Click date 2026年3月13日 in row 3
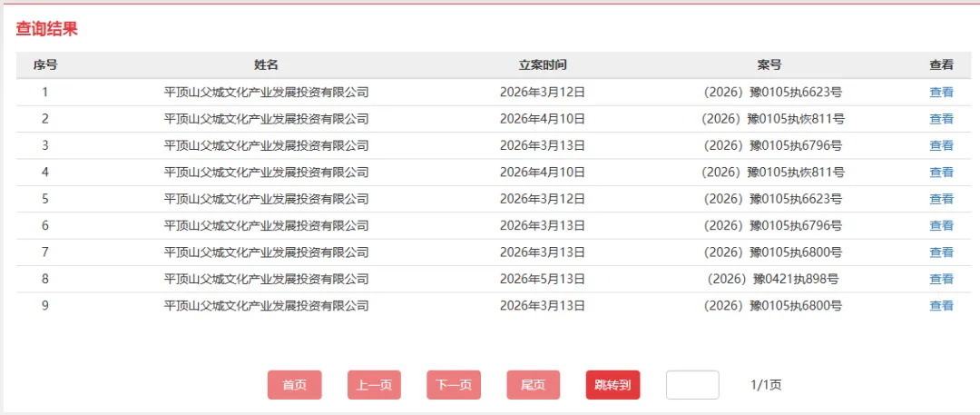The width and height of the screenshot is (980, 415). pyautogui.click(x=543, y=146)
